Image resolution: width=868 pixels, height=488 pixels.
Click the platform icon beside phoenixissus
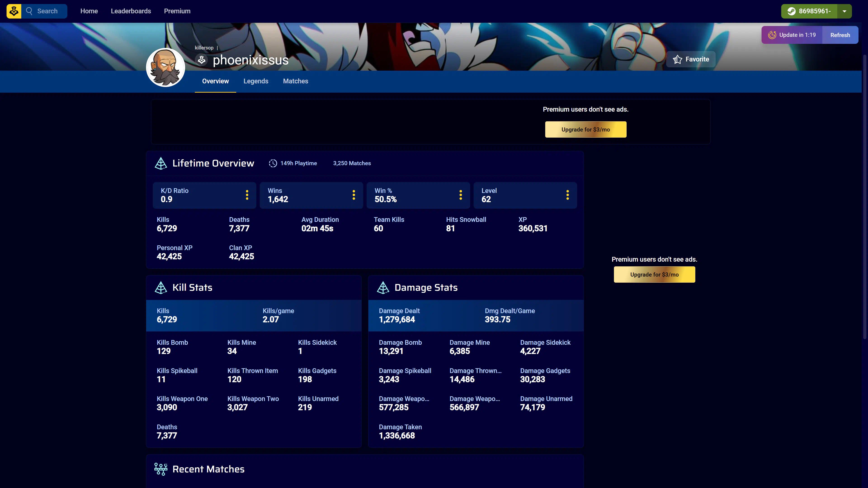[201, 60]
